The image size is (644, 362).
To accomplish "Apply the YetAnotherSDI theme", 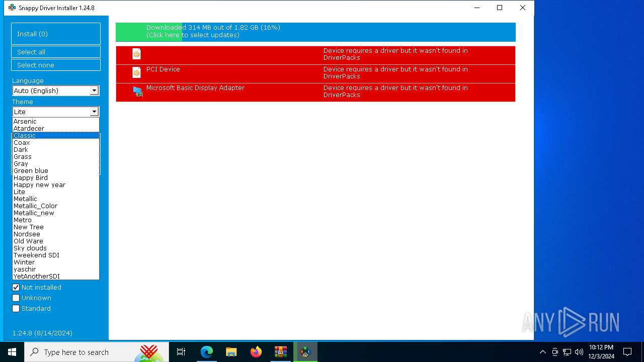I will coord(56,276).
